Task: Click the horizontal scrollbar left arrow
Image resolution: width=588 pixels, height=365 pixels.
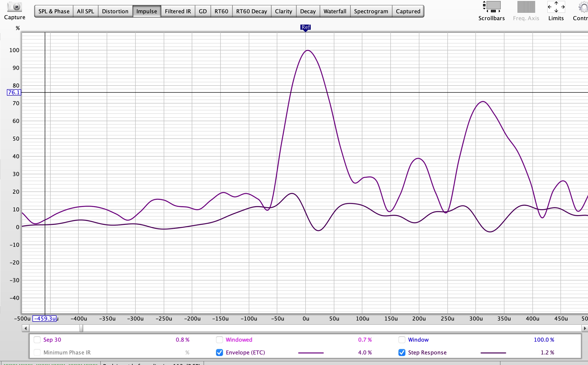Action: click(x=26, y=328)
